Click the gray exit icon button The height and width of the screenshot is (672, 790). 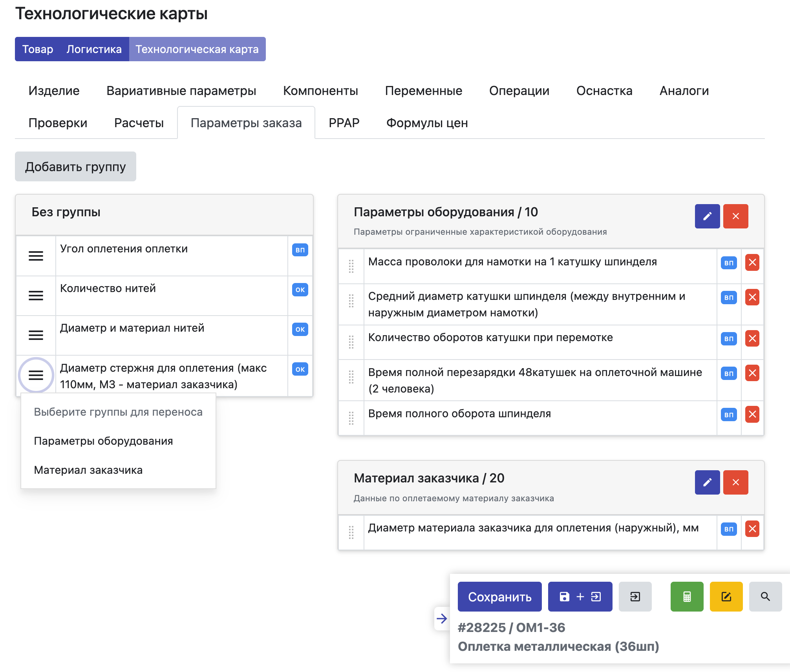click(x=635, y=597)
